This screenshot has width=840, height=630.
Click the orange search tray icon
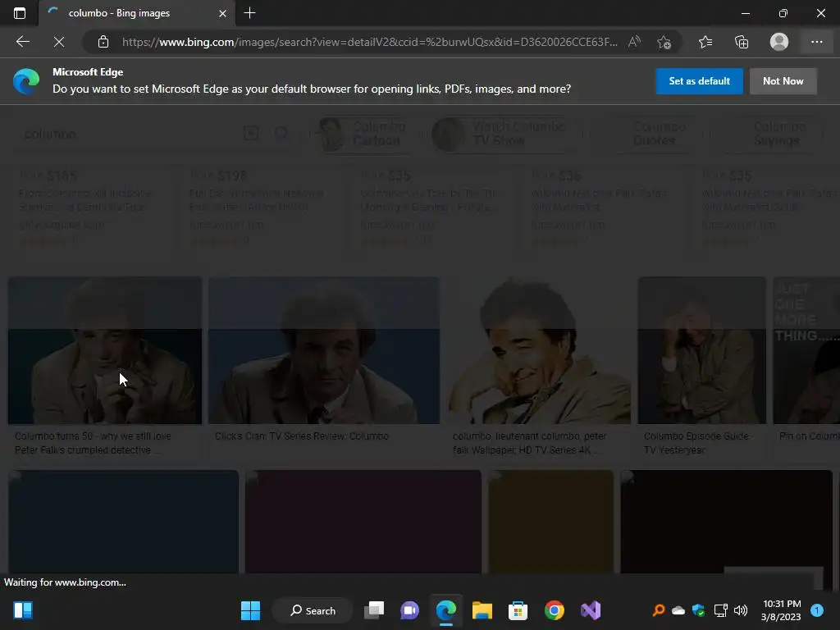click(659, 610)
